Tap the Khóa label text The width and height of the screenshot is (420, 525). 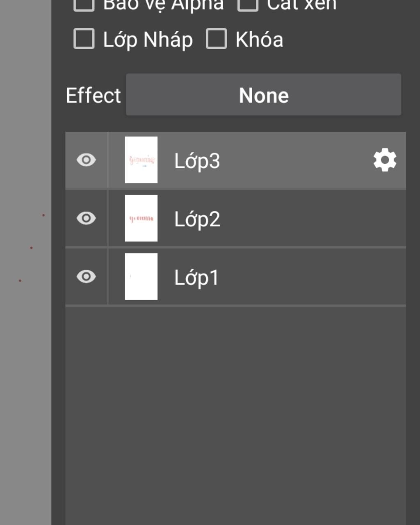[259, 39]
